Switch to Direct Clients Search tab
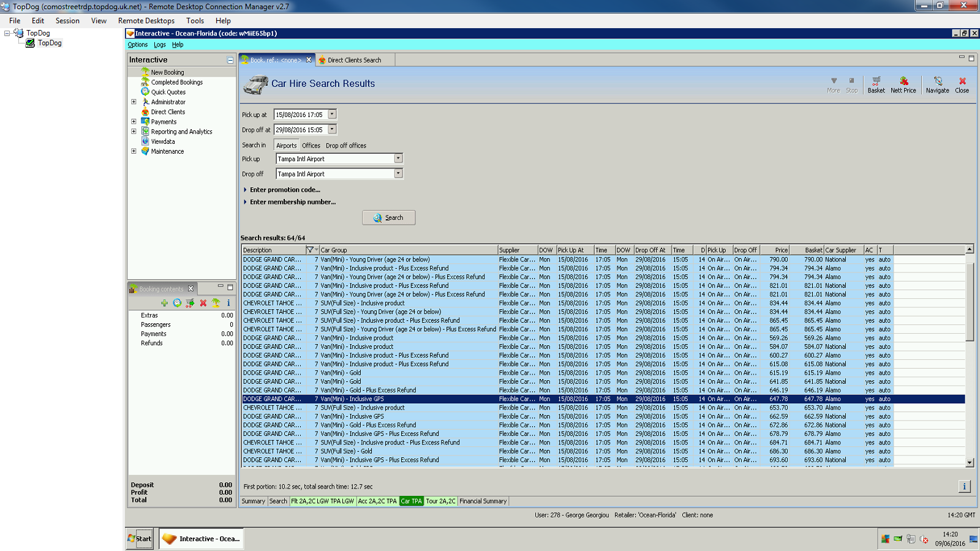This screenshot has height=551, width=980. click(x=353, y=60)
